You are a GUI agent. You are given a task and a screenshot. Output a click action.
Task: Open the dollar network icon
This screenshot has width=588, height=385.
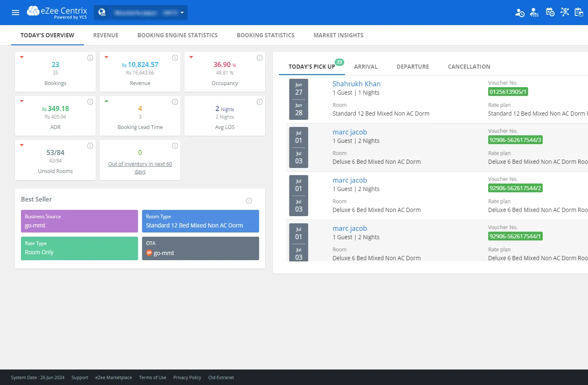(565, 12)
